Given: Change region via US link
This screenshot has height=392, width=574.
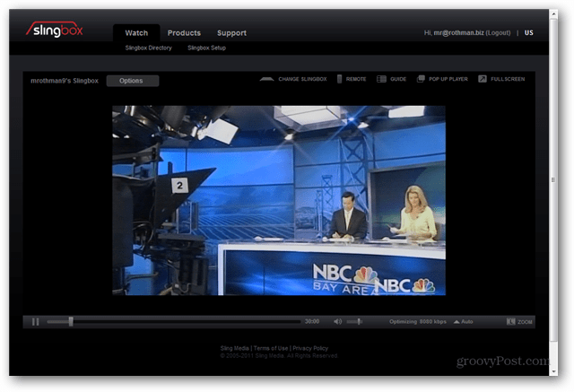Looking at the screenshot, I should 528,33.
